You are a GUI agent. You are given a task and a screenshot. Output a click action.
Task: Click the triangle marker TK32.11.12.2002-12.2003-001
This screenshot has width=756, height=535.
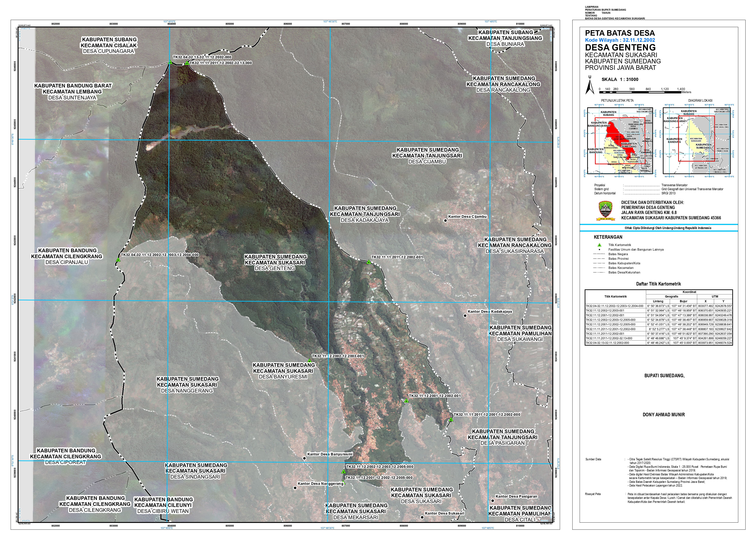tap(310, 361)
